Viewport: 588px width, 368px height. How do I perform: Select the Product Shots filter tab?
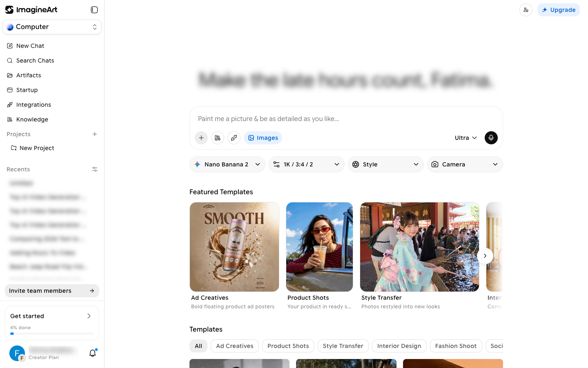[288, 346]
